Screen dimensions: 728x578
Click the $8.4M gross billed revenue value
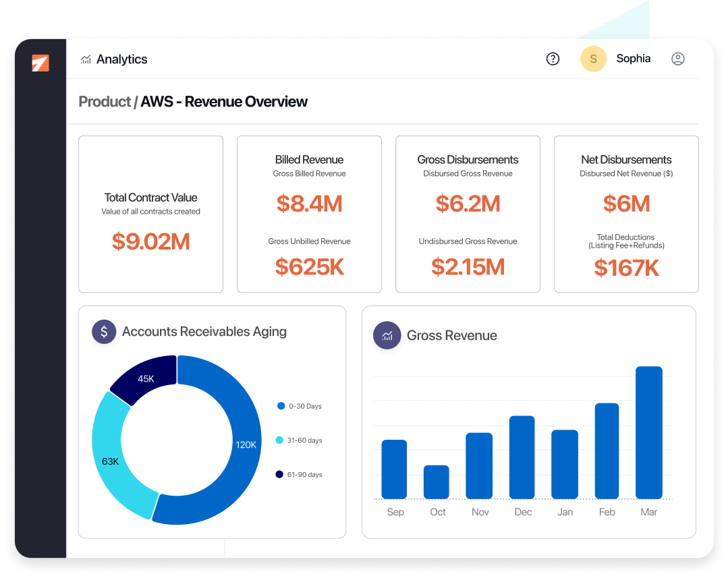[309, 204]
